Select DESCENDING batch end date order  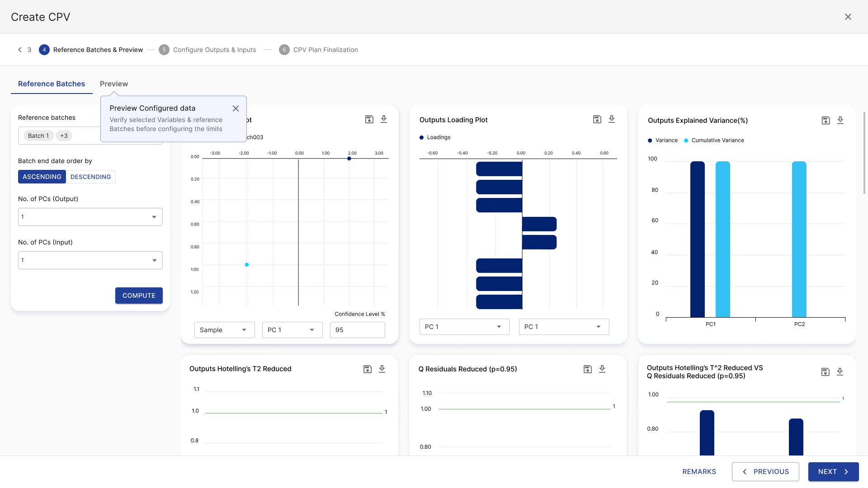pos(90,177)
